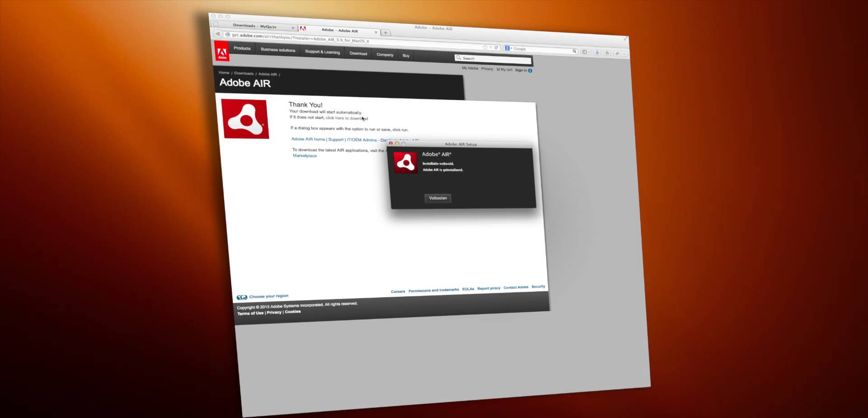Bookmark the page with the star icon

coord(485,47)
